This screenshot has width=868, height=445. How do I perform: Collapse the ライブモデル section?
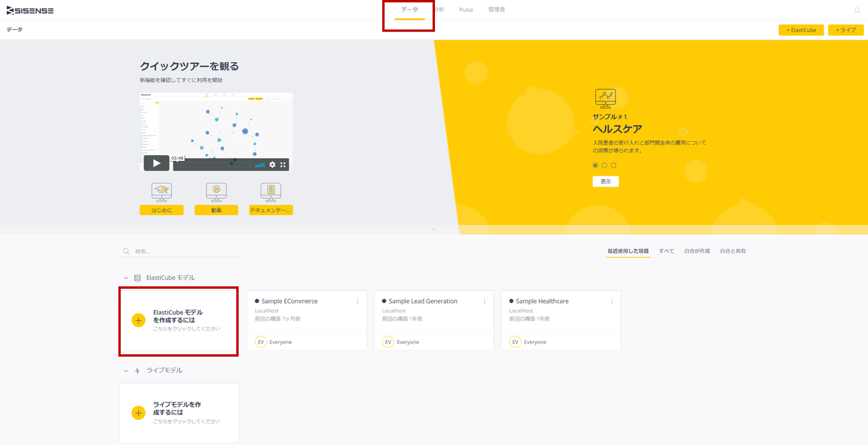[x=126, y=370]
